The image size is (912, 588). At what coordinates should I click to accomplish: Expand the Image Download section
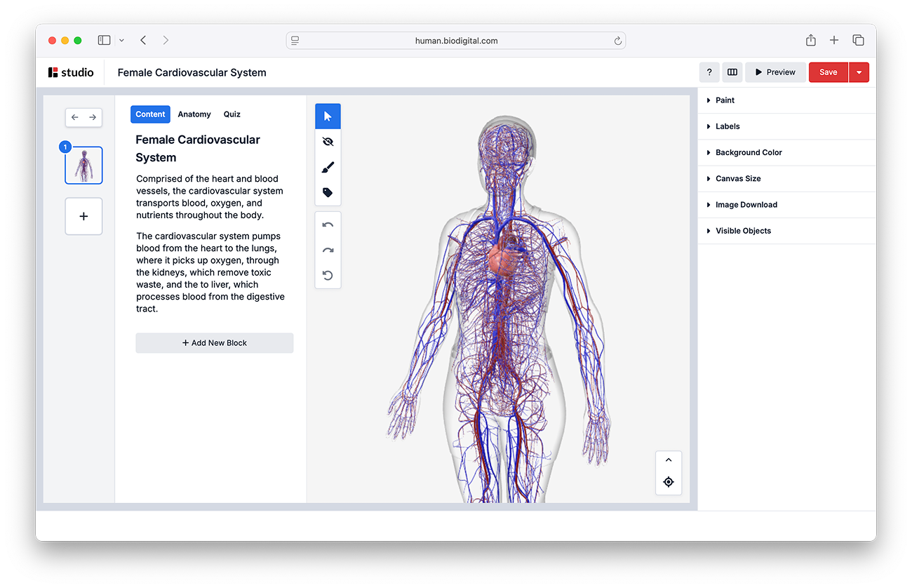click(787, 205)
